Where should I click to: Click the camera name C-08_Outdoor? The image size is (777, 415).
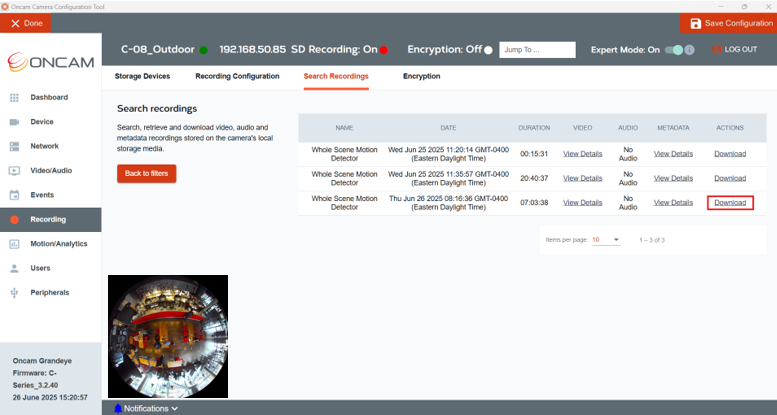[158, 50]
